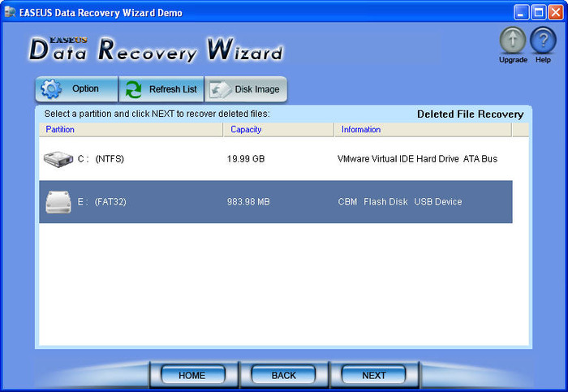This screenshot has width=568, height=392.
Task: Select the E: (FAT32) partition row
Action: 276,202
